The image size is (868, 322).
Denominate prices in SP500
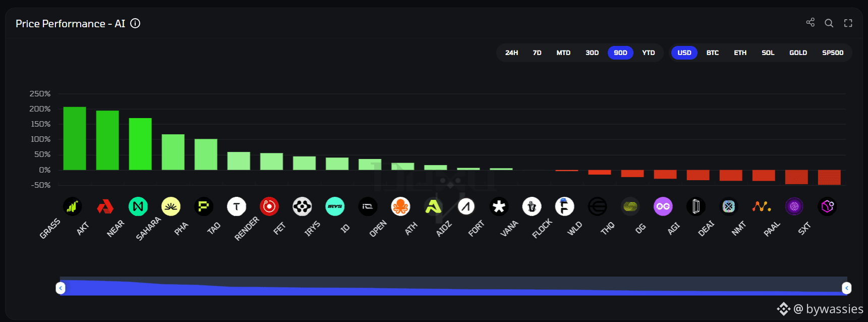click(833, 52)
